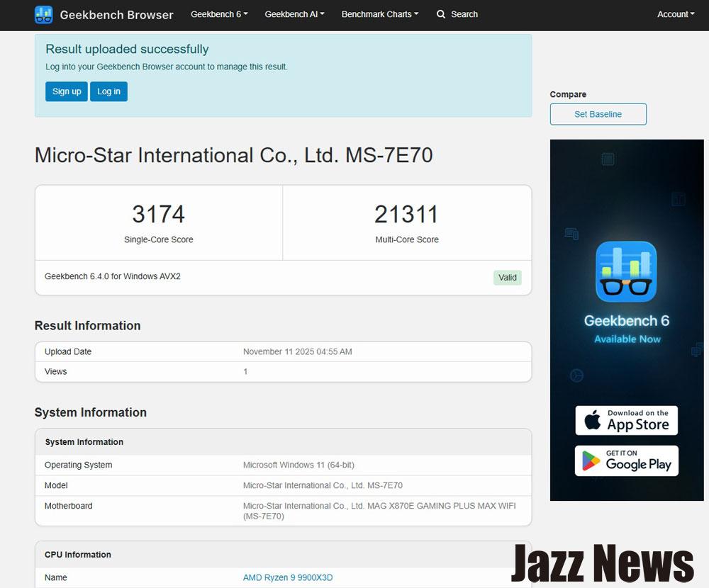Image resolution: width=709 pixels, height=588 pixels.
Task: Open the Get it on Google Play badge
Action: pyautogui.click(x=626, y=460)
